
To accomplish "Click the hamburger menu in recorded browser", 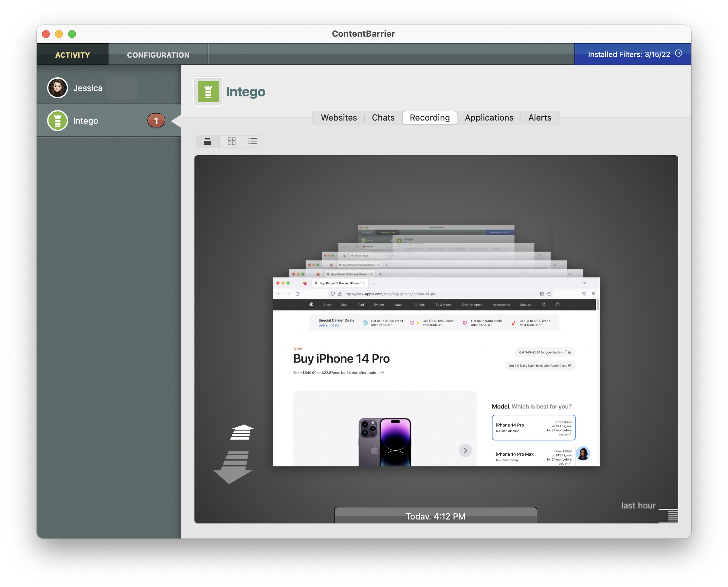I will [x=593, y=294].
